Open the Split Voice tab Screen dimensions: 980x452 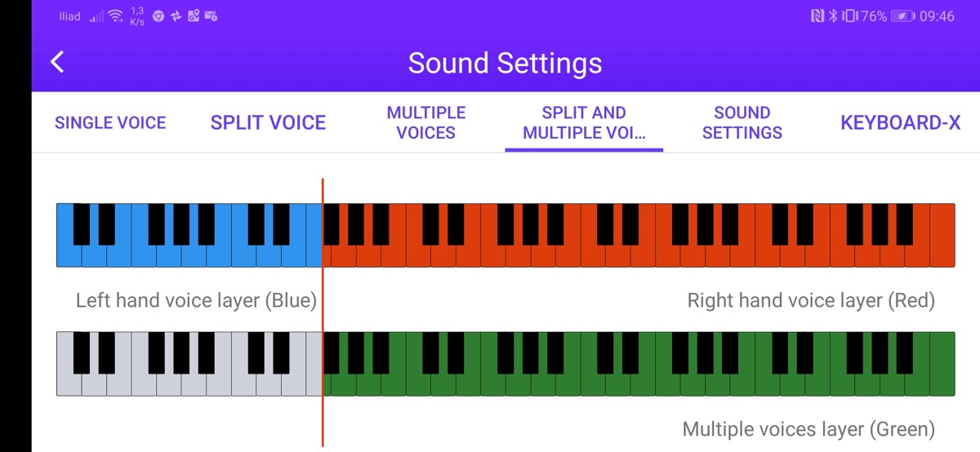[x=268, y=123]
